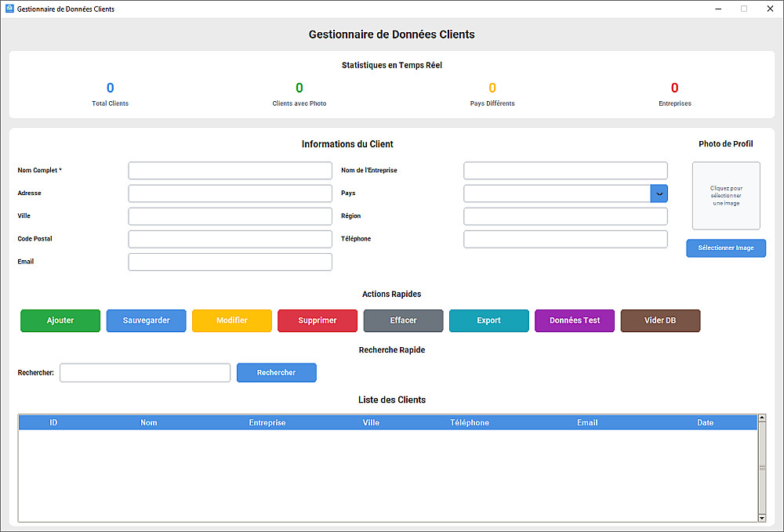Sort the list by Nom column header
The image size is (784, 532).
point(149,423)
